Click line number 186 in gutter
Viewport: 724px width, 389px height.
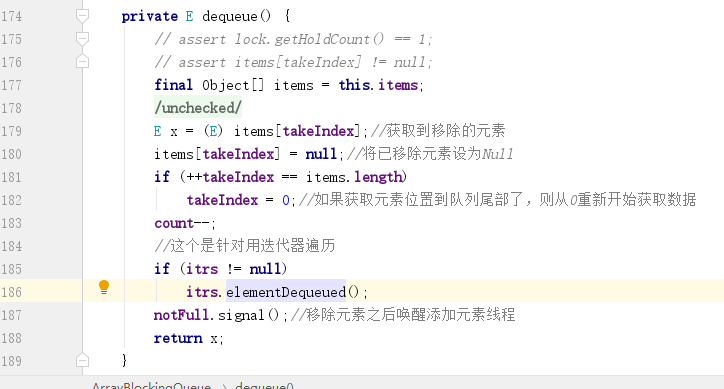[12, 292]
